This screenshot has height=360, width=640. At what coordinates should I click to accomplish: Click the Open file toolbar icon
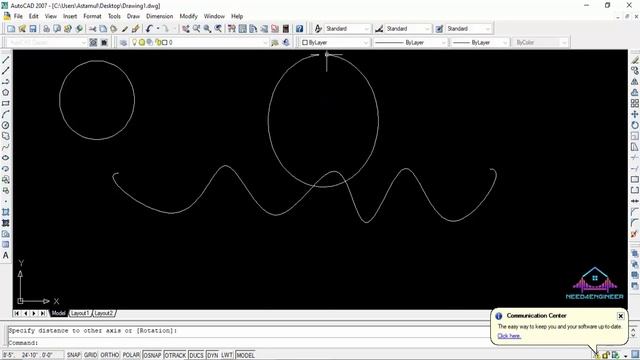pos(22,29)
